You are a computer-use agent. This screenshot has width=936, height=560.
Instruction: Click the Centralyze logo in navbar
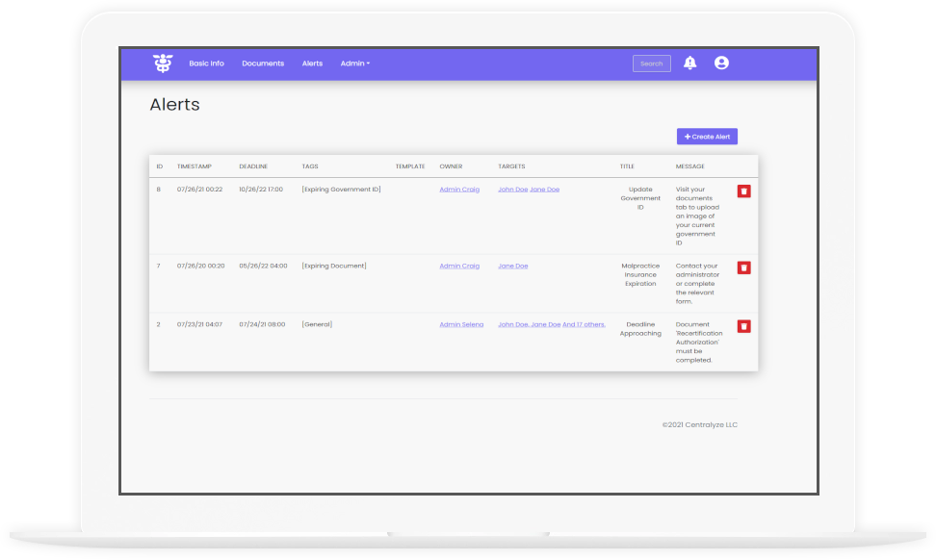click(162, 64)
